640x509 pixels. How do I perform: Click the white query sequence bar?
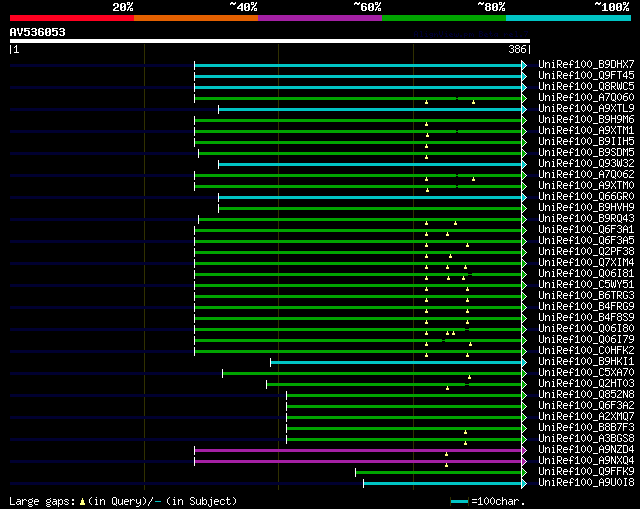[x=270, y=41]
